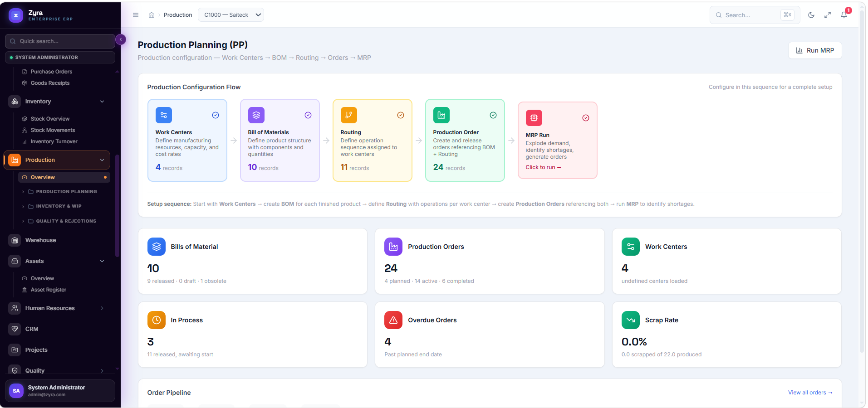Screen dimensions: 868x408
Task: Open the hamburger menu icon
Action: coord(136,15)
